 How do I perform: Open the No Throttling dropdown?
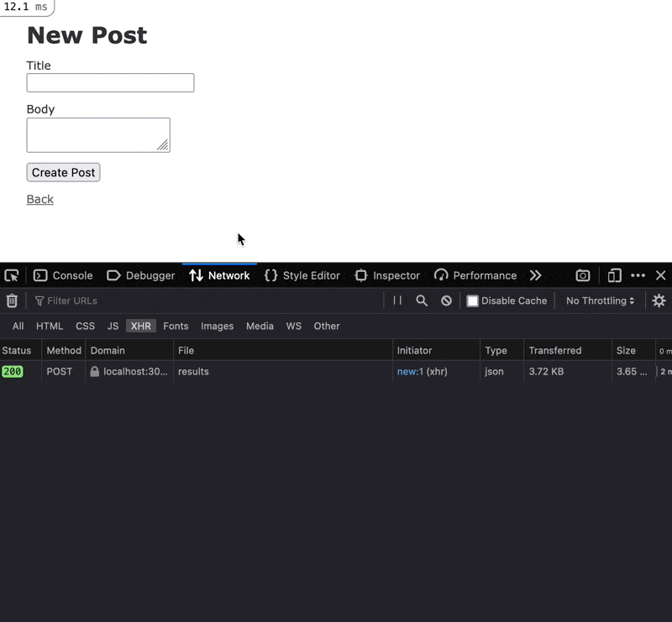600,301
